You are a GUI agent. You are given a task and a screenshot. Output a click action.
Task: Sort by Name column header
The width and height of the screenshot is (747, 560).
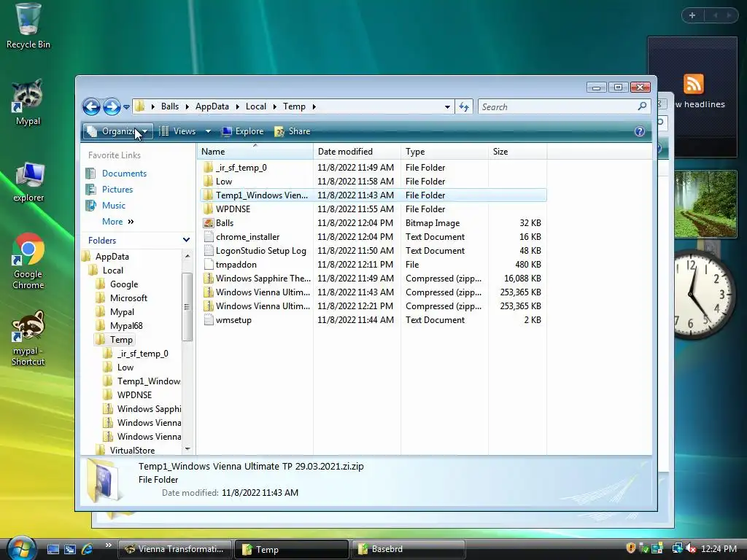pyautogui.click(x=255, y=152)
